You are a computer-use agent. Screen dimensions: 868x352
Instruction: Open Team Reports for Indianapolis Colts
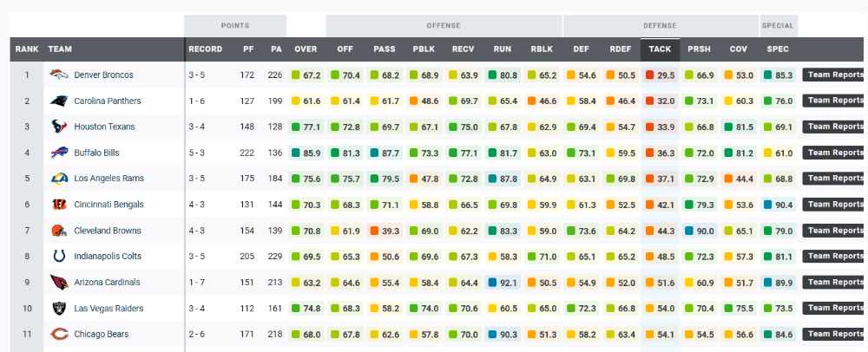point(835,256)
